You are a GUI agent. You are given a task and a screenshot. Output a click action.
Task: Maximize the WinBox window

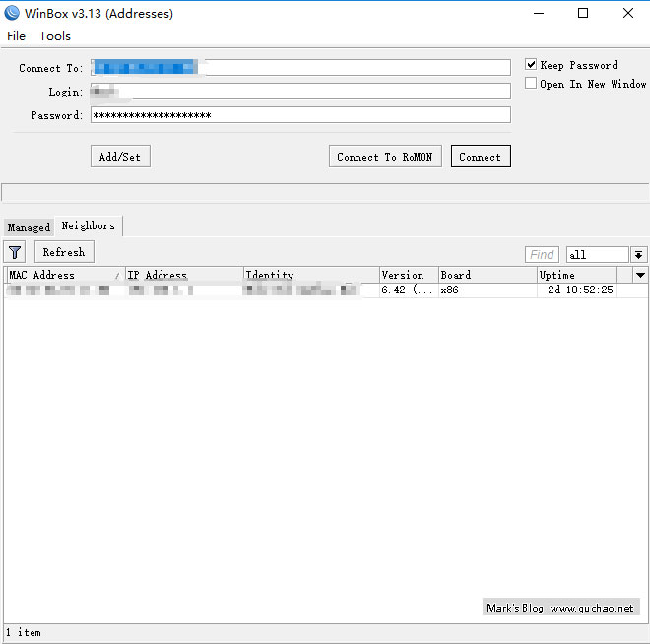[x=583, y=13]
